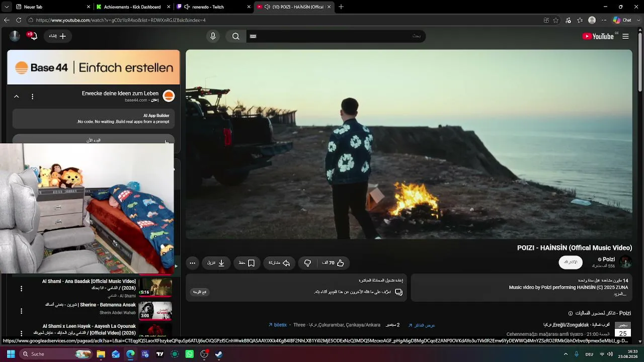644x362 pixels.
Task: Click the Poizi channel avatar
Action: 625,262
